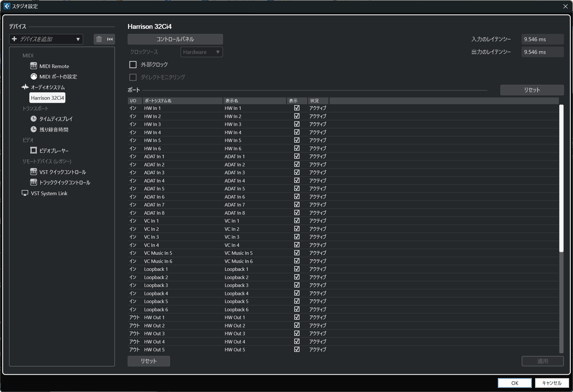Screen dimensions: 573x392
Task: Click display name cell VC Music In 6
Action: pos(239,261)
